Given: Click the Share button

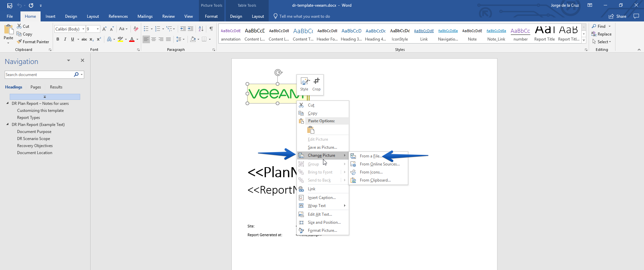Looking at the screenshot, I should (x=618, y=16).
